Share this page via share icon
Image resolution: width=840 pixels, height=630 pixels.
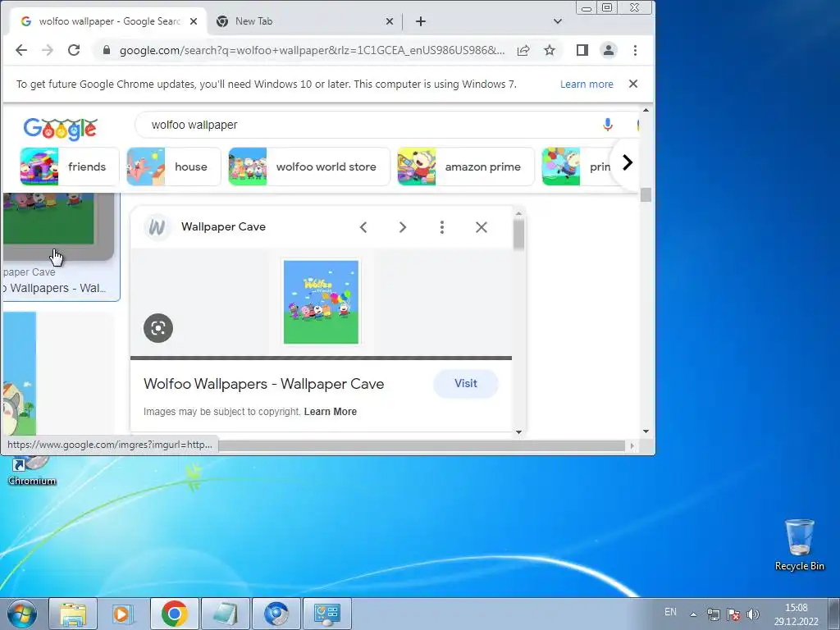tap(523, 50)
